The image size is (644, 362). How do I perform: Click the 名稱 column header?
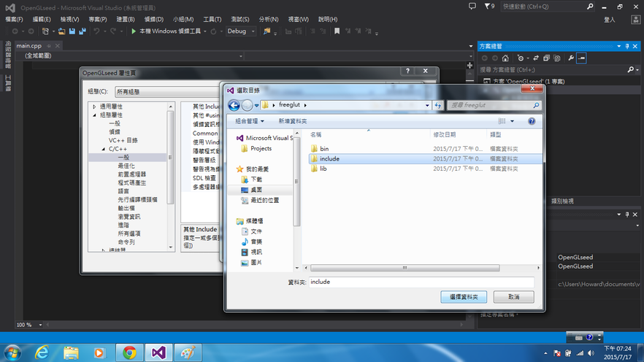pos(316,134)
